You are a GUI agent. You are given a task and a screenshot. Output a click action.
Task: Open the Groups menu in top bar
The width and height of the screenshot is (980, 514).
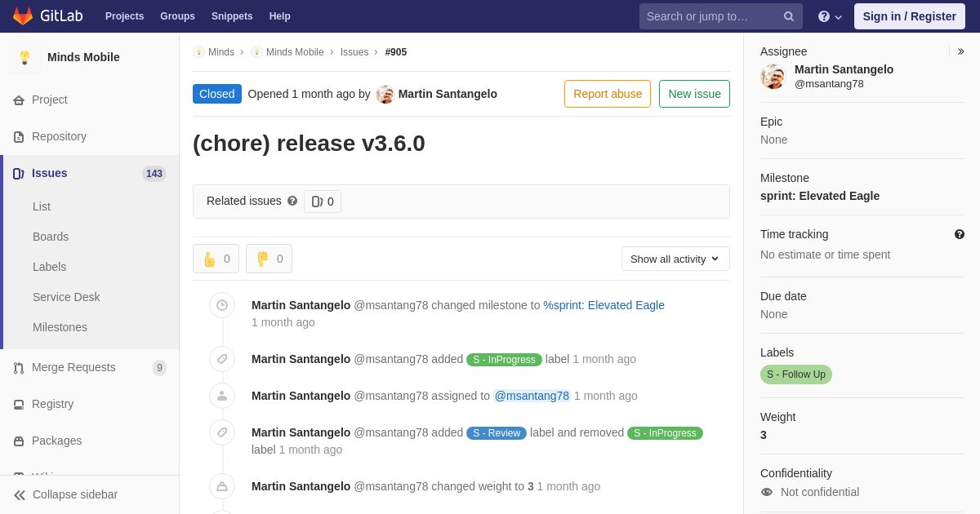(x=177, y=16)
